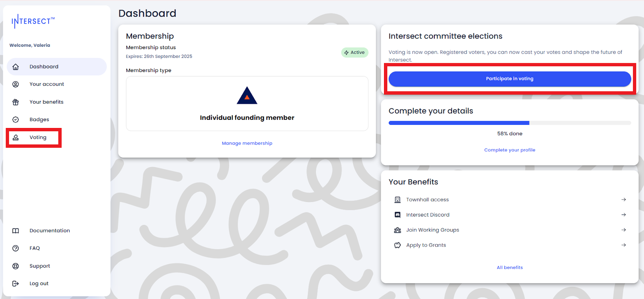This screenshot has width=644, height=299.
Task: Click the gift icon for Your benefits
Action: [16, 102]
